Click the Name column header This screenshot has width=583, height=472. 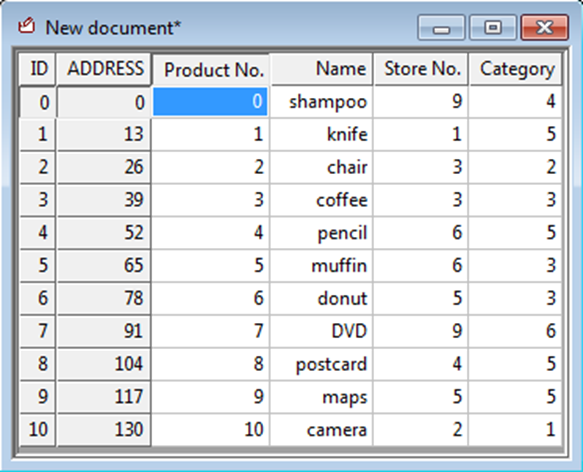tap(322, 69)
